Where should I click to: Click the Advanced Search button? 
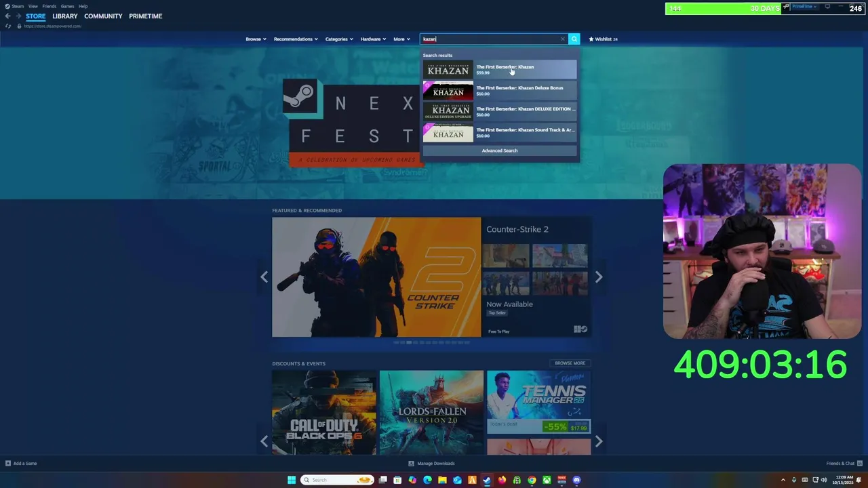500,150
